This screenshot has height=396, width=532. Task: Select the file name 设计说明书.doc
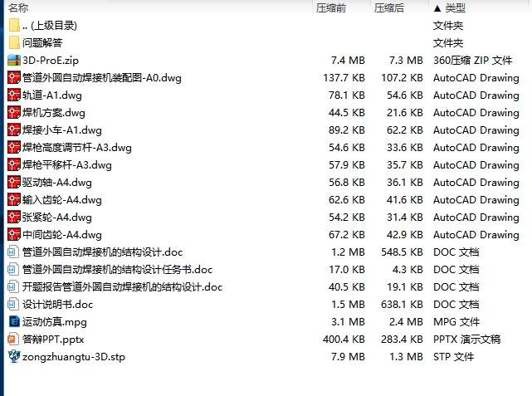[x=57, y=305]
